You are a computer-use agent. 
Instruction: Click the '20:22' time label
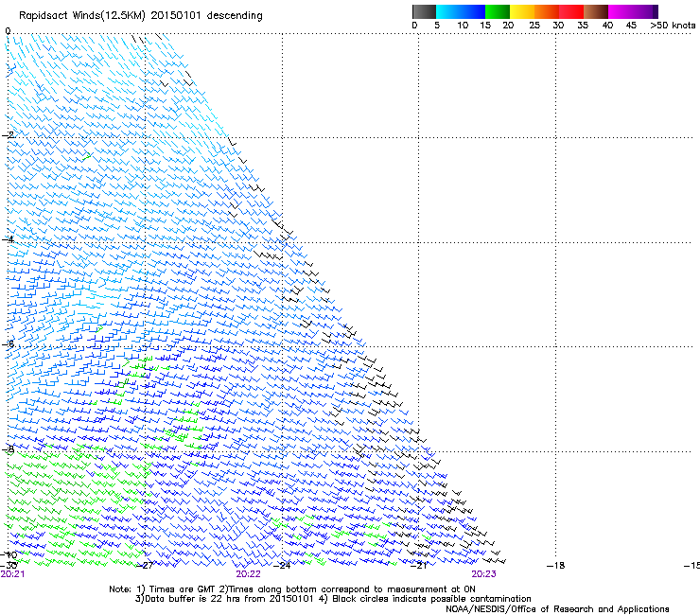[x=248, y=574]
